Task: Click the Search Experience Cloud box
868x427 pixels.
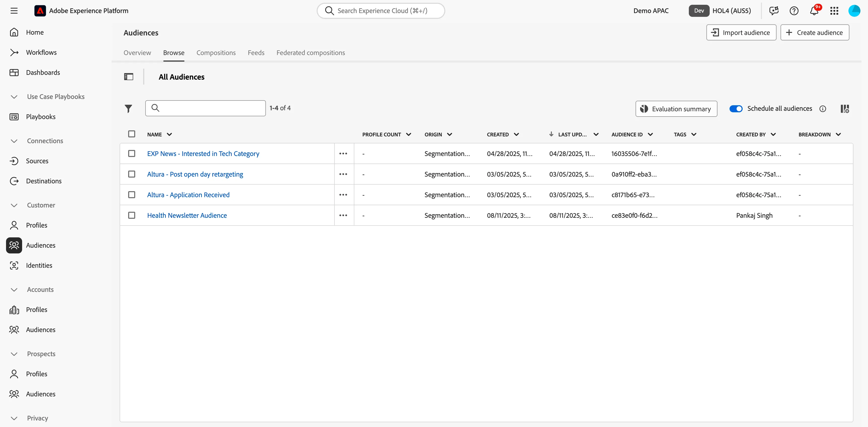Action: pyautogui.click(x=381, y=11)
